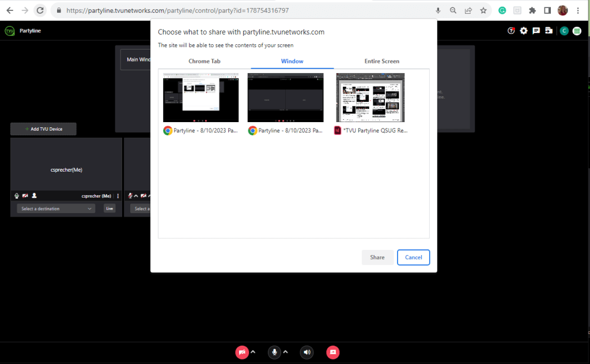The image size is (590, 364).
Task: Open the Select a destination dropdown for csprecher
Action: 56,208
